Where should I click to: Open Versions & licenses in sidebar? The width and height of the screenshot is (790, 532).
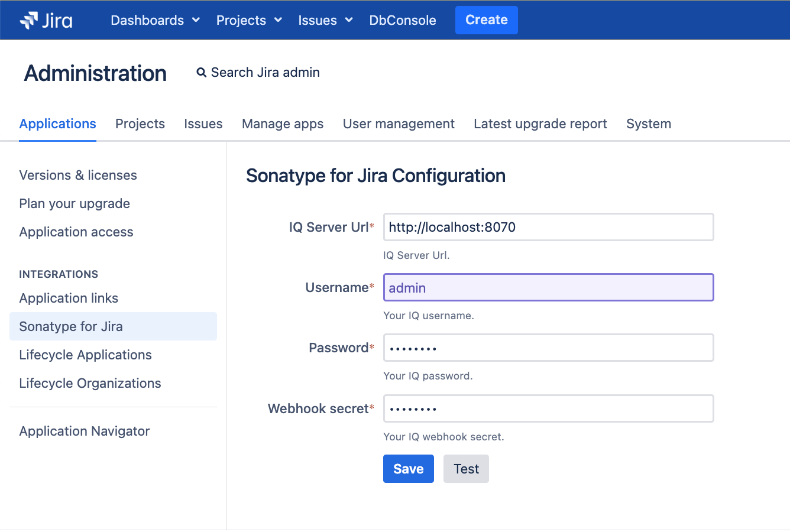78,175
